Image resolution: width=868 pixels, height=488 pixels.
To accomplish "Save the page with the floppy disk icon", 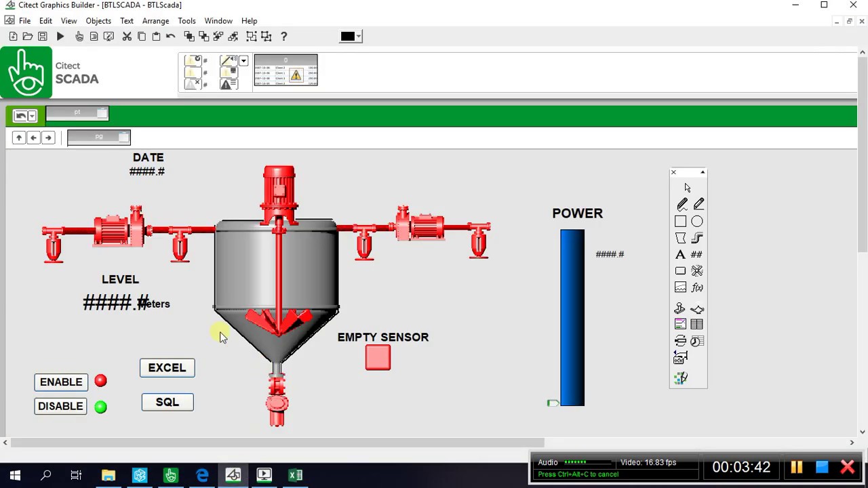I will pyautogui.click(x=43, y=37).
